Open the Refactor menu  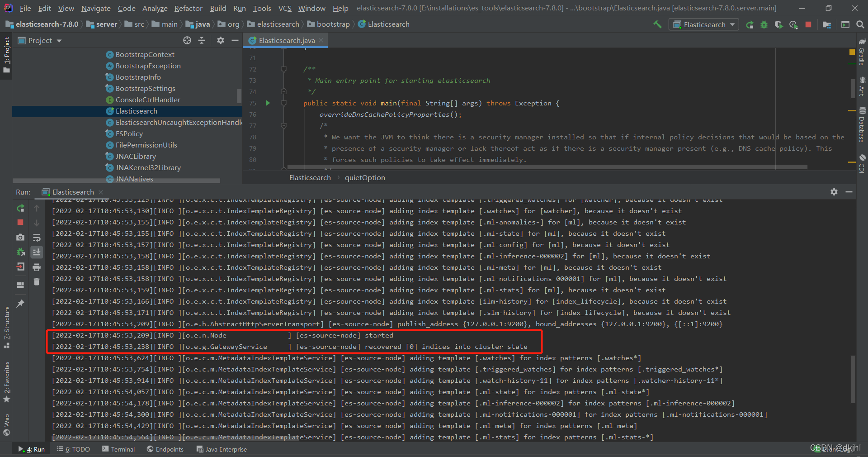pyautogui.click(x=189, y=8)
